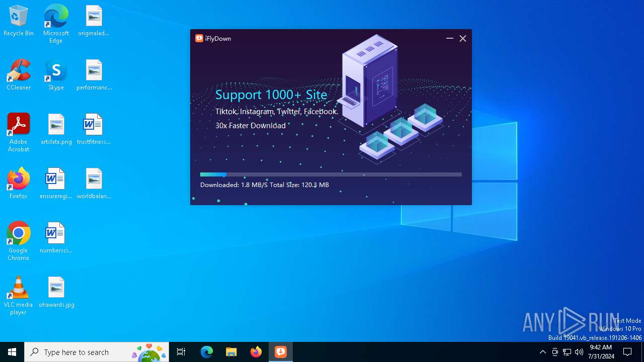Click the download progress bar
Screen dimensions: 644x362
[331, 174]
